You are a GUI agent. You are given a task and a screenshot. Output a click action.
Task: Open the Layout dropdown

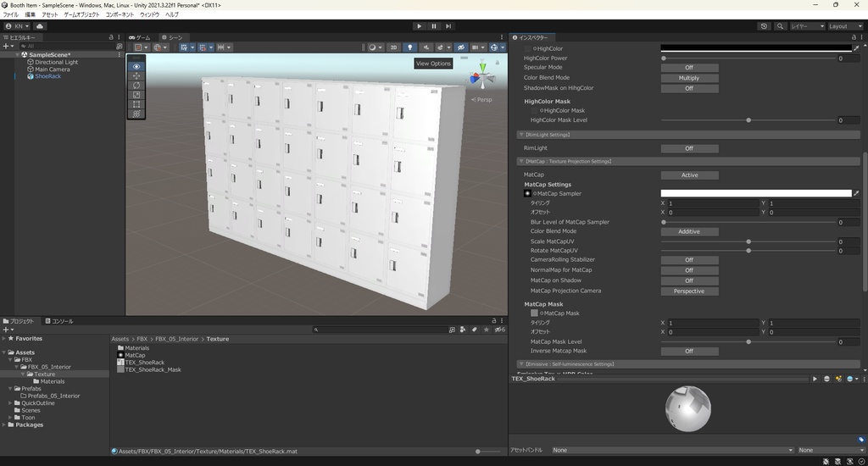pos(845,26)
